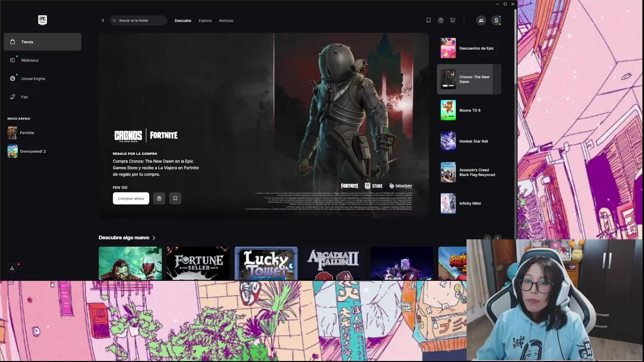Launch Fortnite from quick launch
Viewport: 644px width, 362px height.
tap(42, 133)
